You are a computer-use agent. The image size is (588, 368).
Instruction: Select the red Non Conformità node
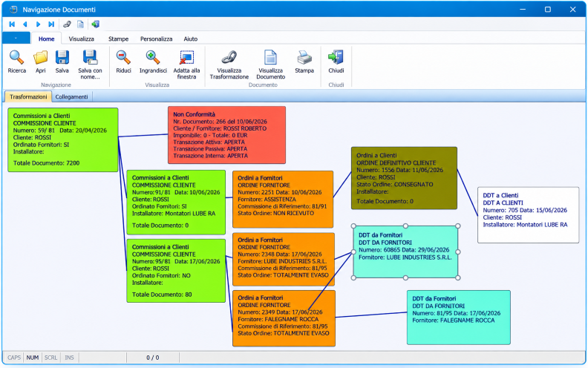pyautogui.click(x=226, y=135)
